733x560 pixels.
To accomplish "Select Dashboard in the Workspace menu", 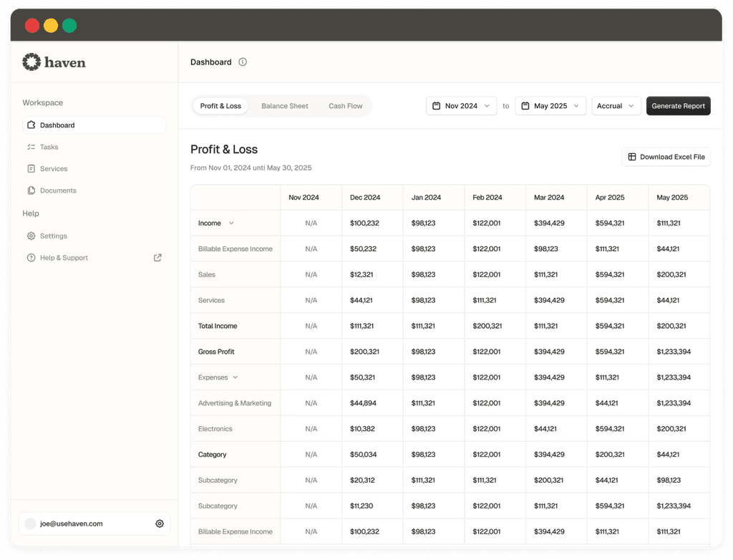I will (x=57, y=125).
